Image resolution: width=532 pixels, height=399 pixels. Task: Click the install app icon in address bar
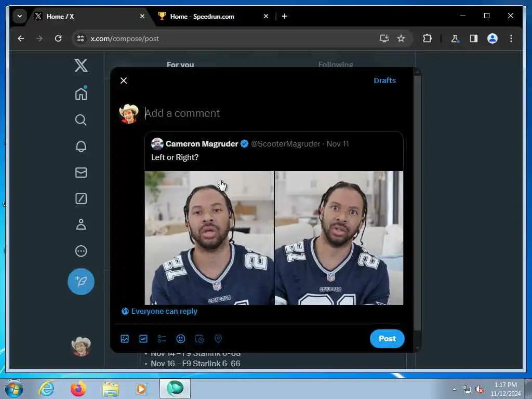click(384, 38)
